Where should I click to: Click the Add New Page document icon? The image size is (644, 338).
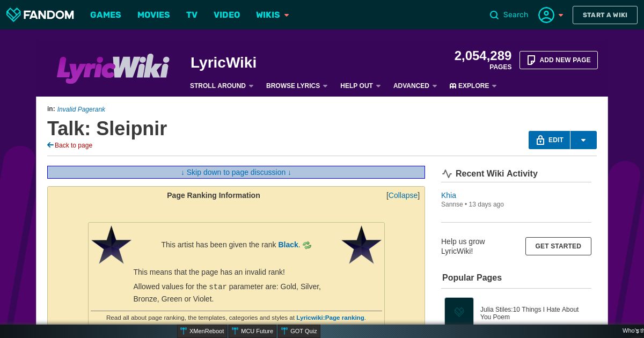point(531,60)
